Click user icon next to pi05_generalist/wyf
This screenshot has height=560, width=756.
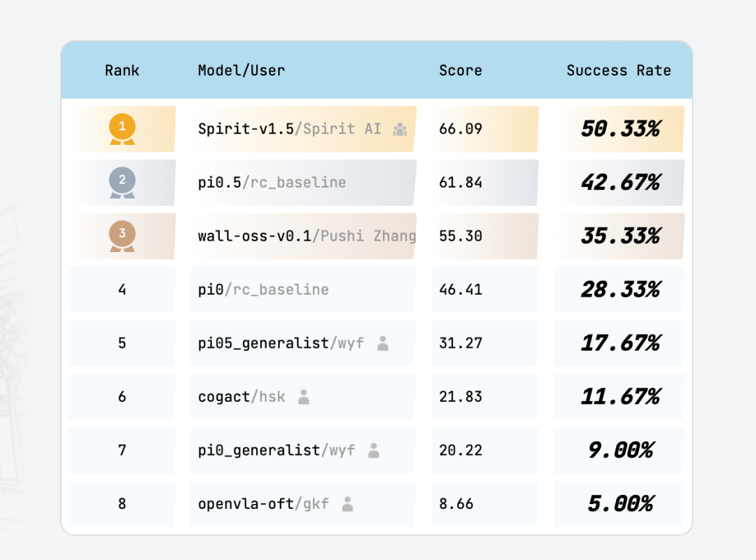382,343
